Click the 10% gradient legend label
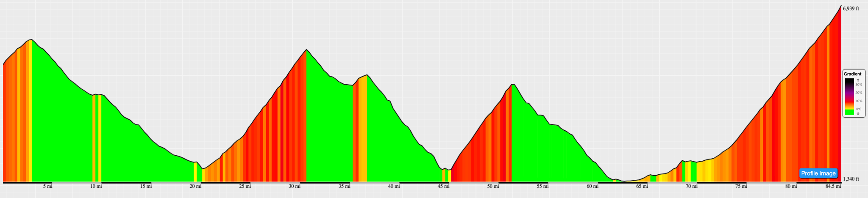The width and height of the screenshot is (868, 198). (x=859, y=101)
